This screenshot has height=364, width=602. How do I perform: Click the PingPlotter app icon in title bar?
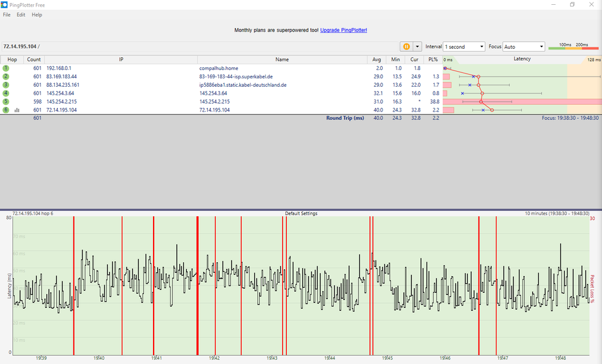point(4,5)
